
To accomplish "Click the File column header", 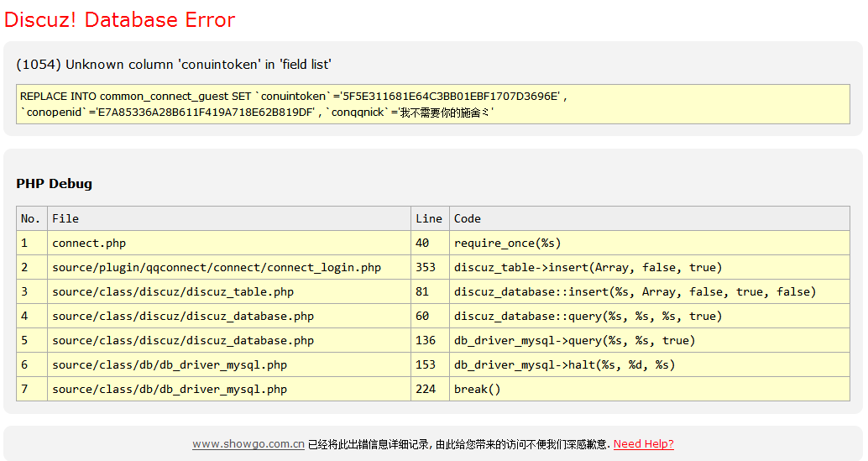I will 229,218.
